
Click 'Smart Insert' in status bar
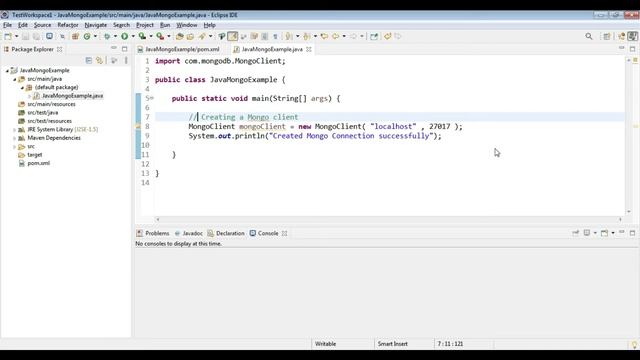(x=393, y=344)
